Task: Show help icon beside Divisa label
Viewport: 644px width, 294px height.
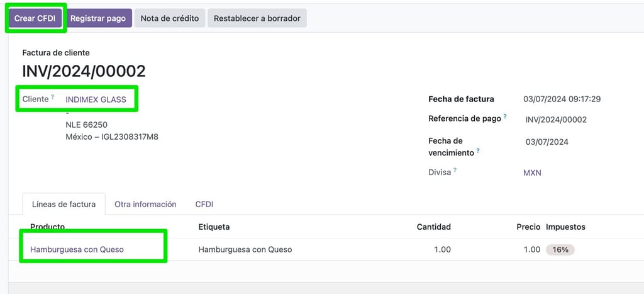Action: (x=455, y=170)
